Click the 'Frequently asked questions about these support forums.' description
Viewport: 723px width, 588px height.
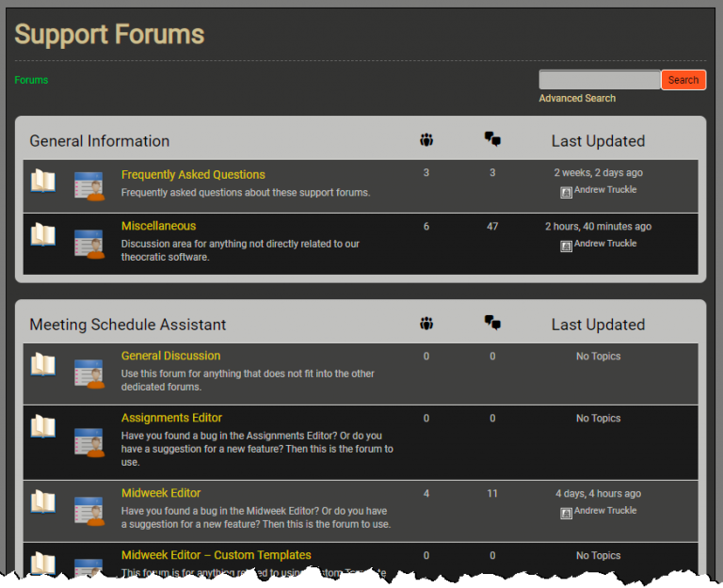[246, 193]
